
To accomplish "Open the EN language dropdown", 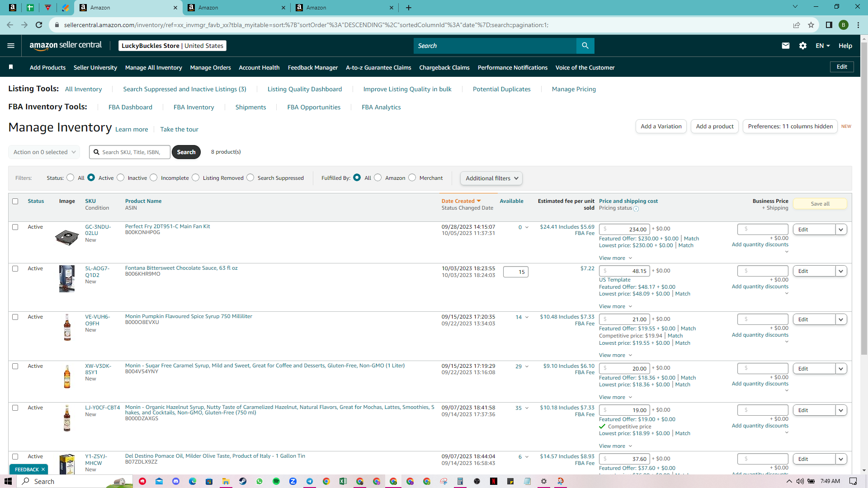I will 823,46.
